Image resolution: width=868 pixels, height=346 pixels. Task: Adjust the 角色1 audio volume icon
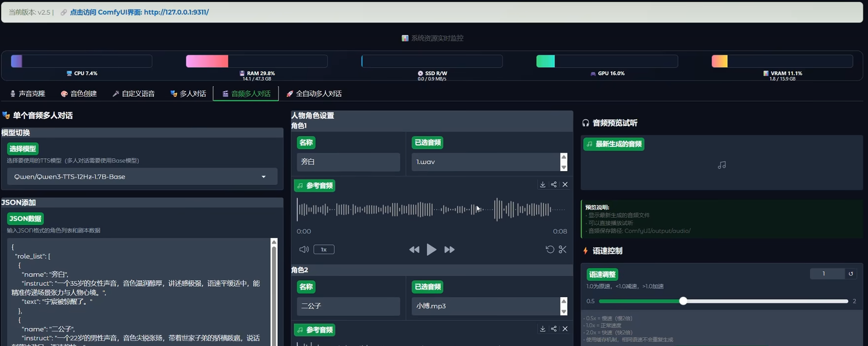[x=304, y=250]
